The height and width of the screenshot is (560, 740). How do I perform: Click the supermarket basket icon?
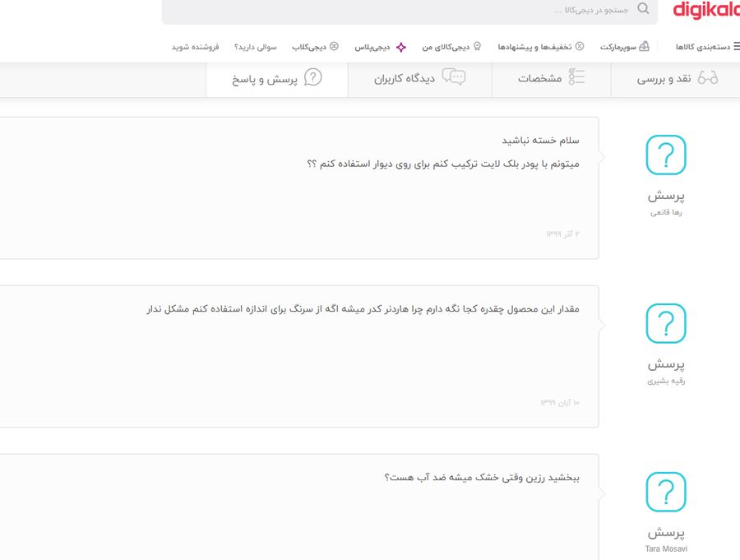tap(644, 46)
